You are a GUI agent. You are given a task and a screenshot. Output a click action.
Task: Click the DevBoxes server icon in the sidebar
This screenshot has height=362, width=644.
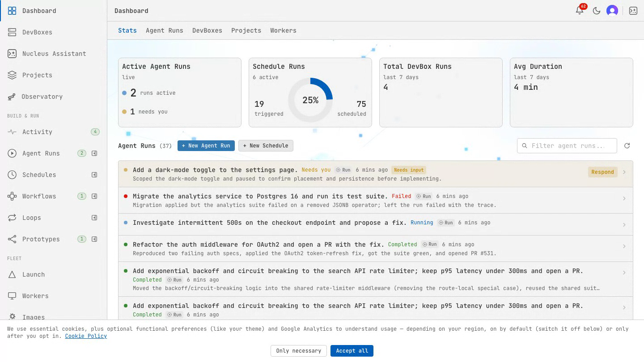click(12, 32)
